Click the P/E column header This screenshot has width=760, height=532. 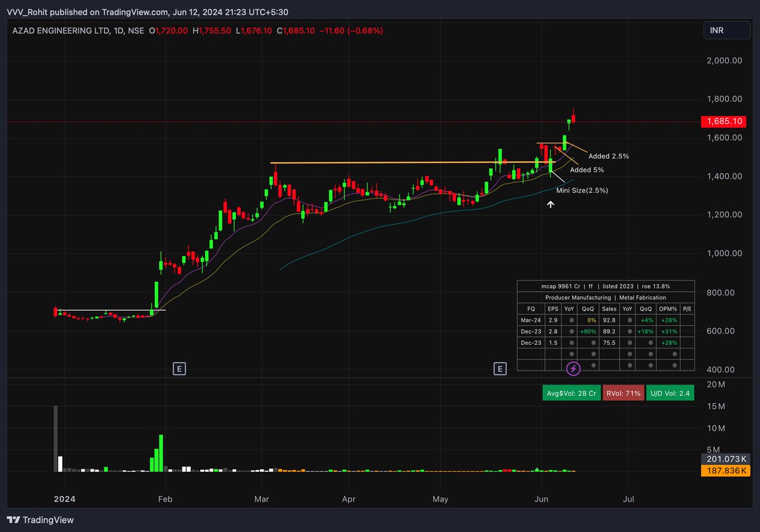pos(687,309)
